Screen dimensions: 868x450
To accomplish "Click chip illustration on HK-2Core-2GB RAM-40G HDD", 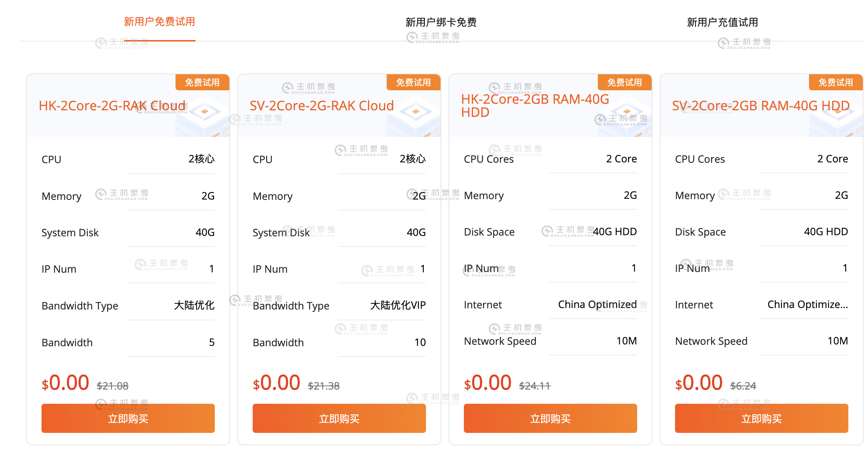I will 626,117.
